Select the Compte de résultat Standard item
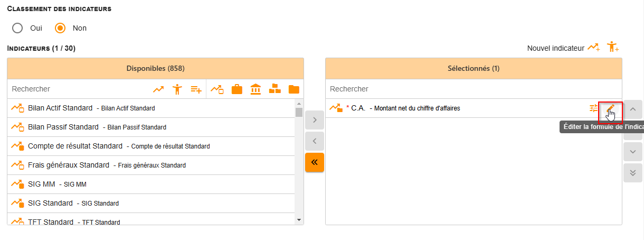The width and height of the screenshot is (644, 240). (151, 146)
